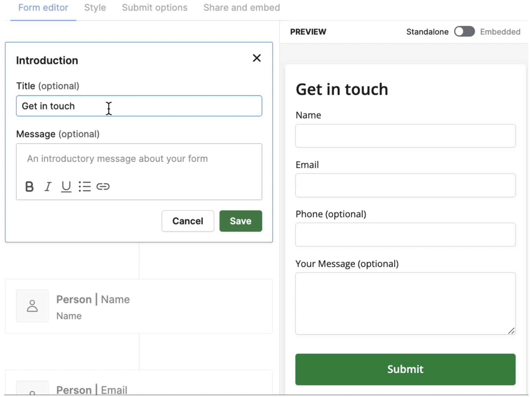The height and width of the screenshot is (397, 532).
Task: Insert bulleted list in message editor
Action: 85,187
